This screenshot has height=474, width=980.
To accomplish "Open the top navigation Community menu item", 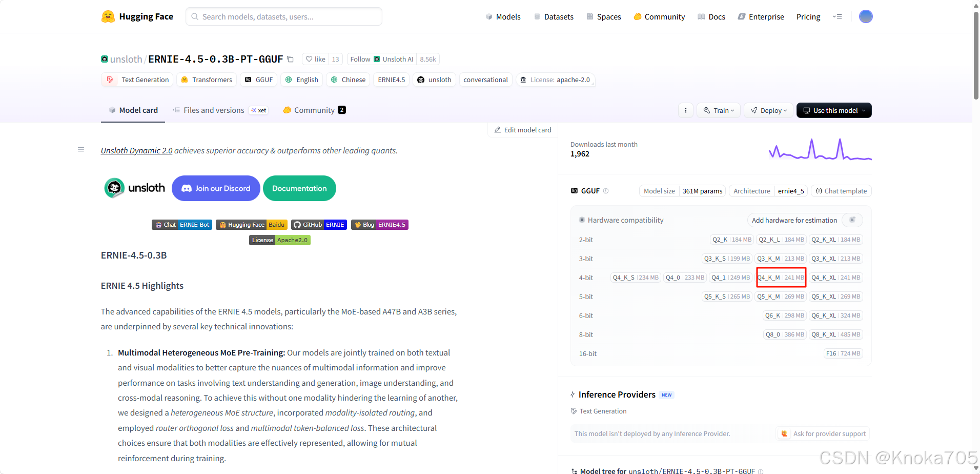I will coord(659,16).
